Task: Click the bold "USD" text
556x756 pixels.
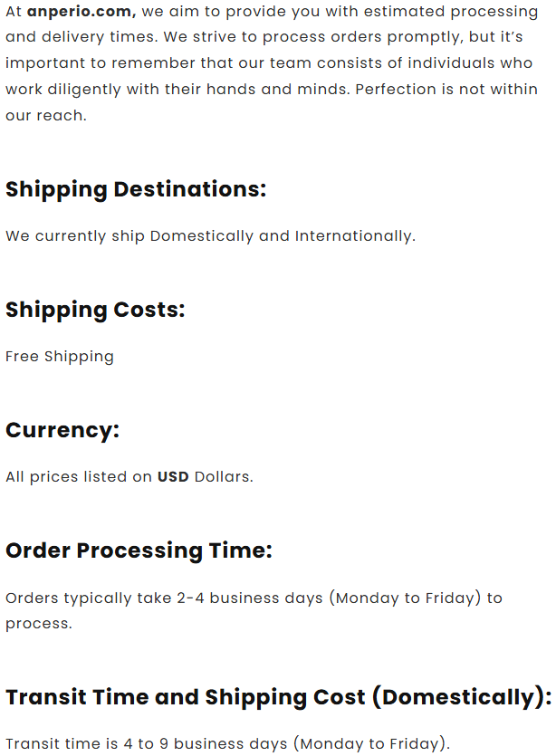Action: (x=173, y=477)
